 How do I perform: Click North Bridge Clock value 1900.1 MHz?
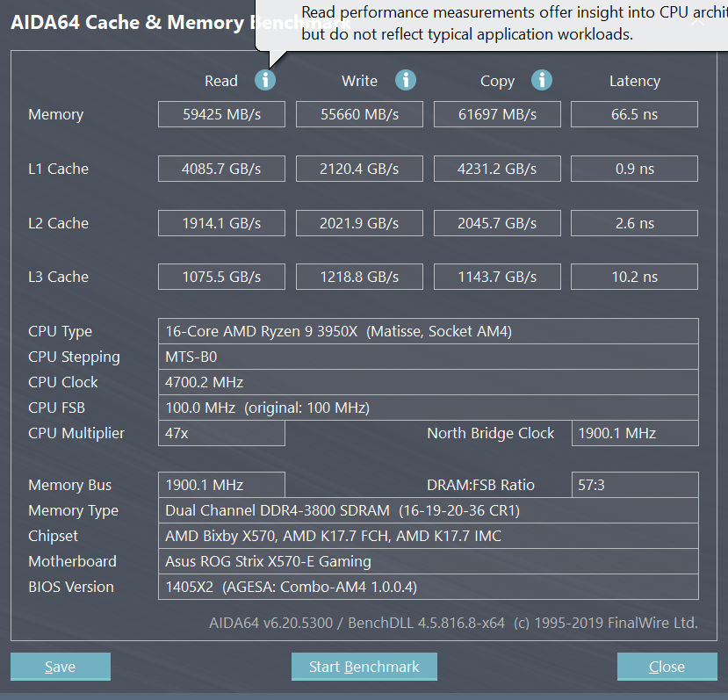[x=635, y=433]
